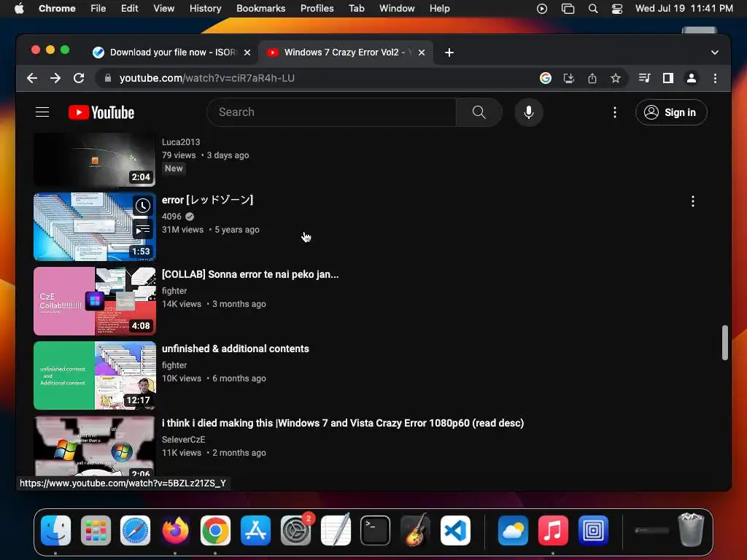Focus the YouTube search box
Viewport: 747px width, 560px height.
(332, 112)
